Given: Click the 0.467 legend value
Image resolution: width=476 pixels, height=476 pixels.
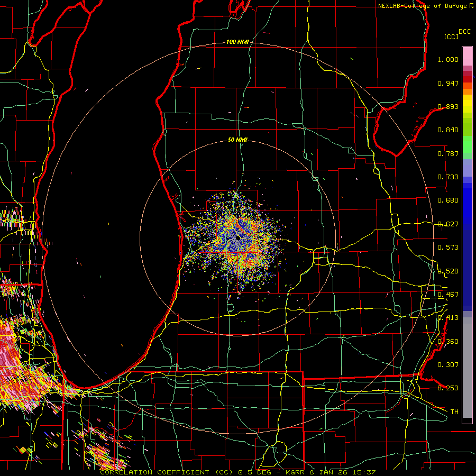Looking at the screenshot, I should click(448, 295).
